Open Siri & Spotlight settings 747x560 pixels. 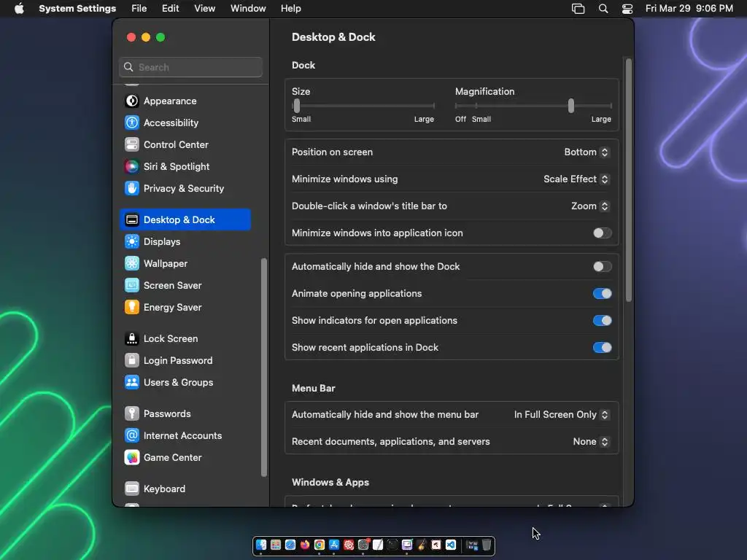(185, 167)
